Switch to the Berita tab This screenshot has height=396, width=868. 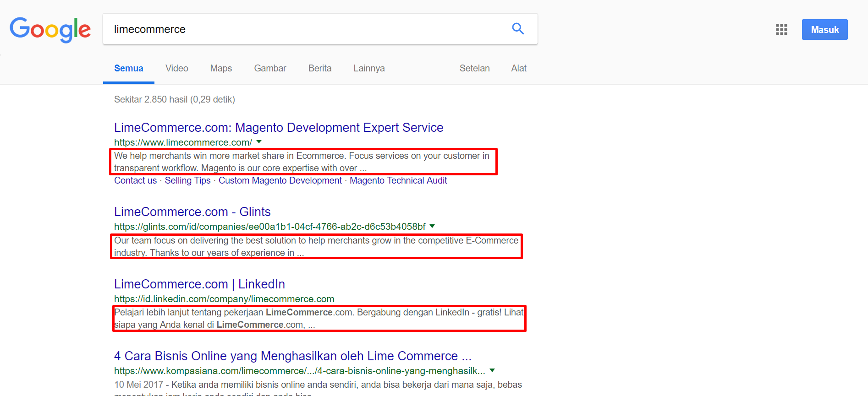tap(320, 68)
